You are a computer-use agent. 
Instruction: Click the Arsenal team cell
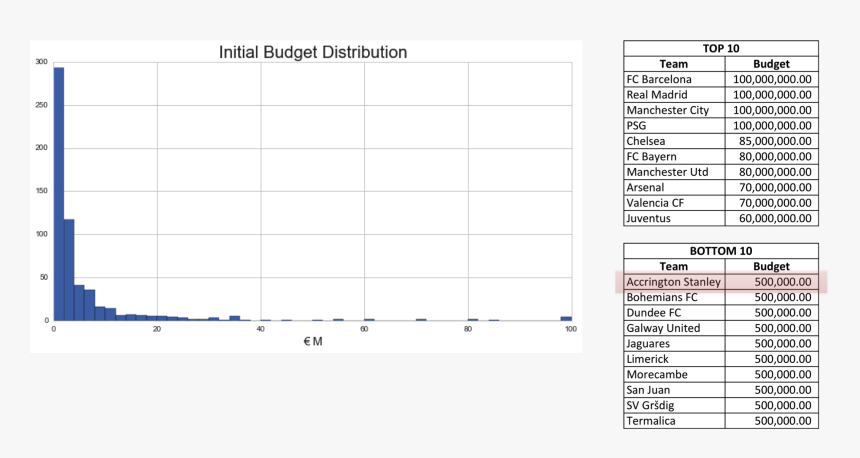[674, 187]
